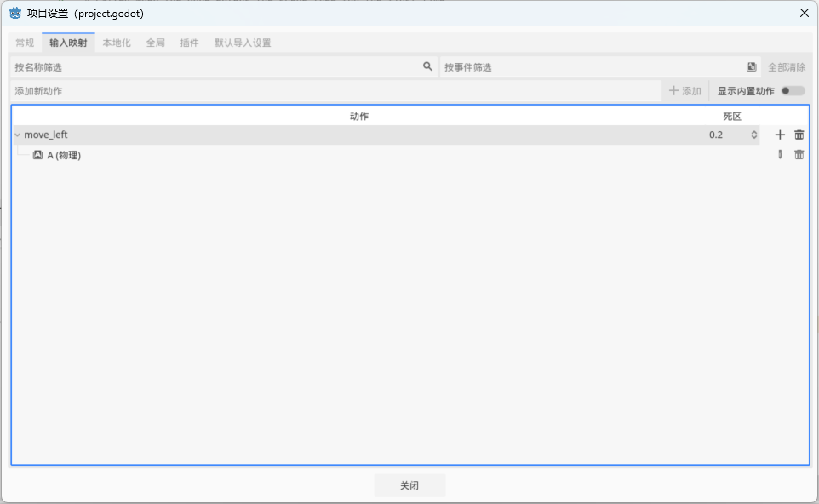
Task: Click the 添加新动作 input field
Action: click(170, 90)
